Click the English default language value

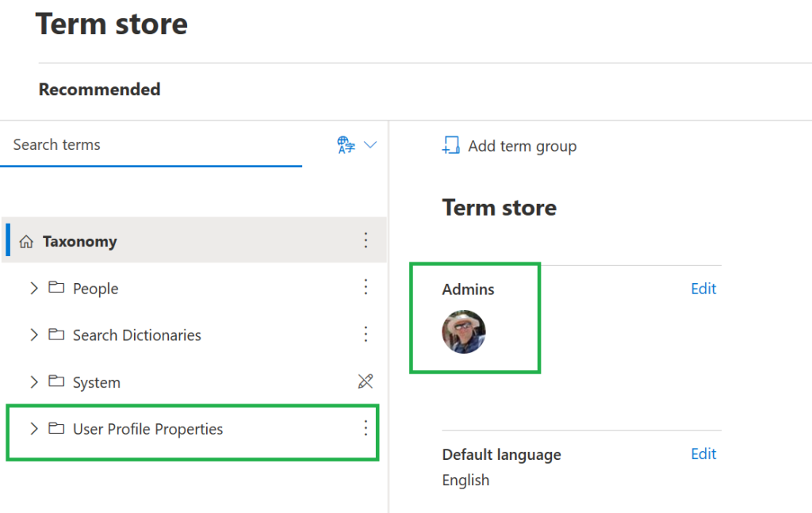click(465, 480)
